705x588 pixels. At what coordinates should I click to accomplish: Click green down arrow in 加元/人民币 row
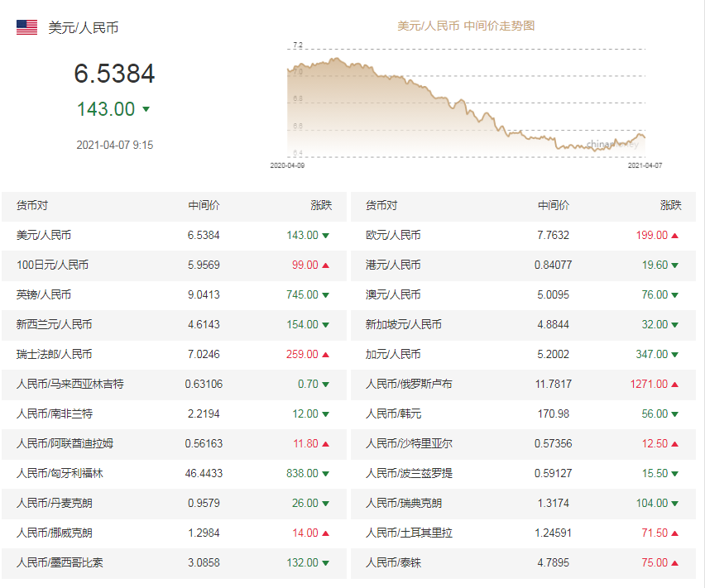point(675,355)
